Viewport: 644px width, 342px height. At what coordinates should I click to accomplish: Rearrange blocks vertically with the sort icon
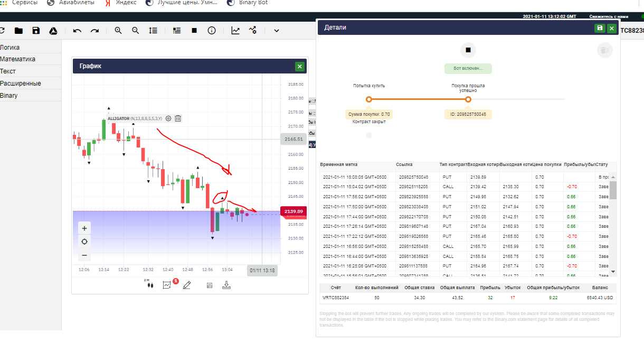153,31
